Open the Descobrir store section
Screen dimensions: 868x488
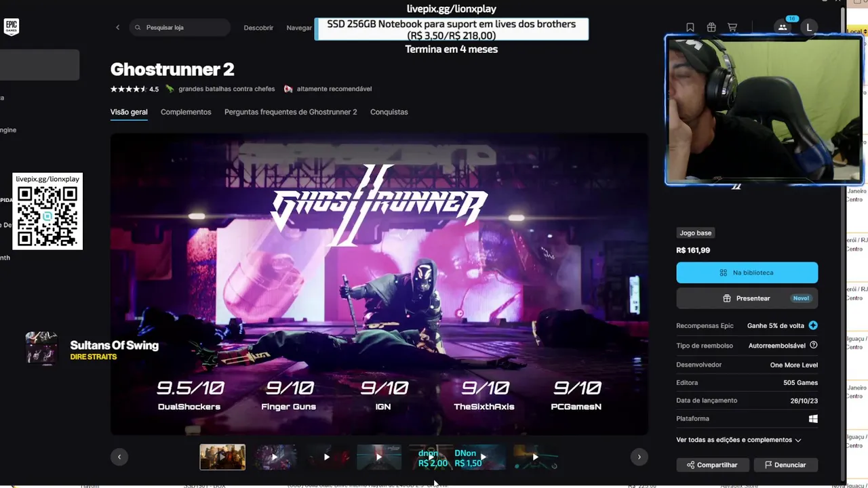click(258, 28)
